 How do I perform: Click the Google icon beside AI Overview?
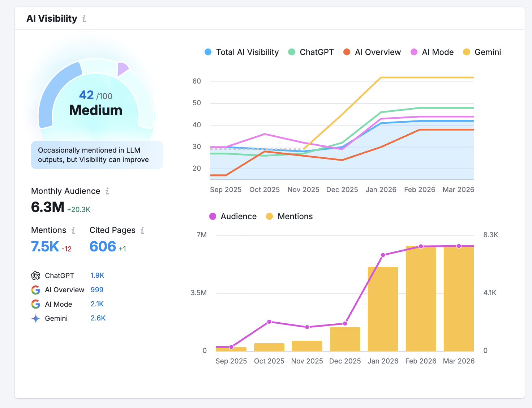pos(36,290)
